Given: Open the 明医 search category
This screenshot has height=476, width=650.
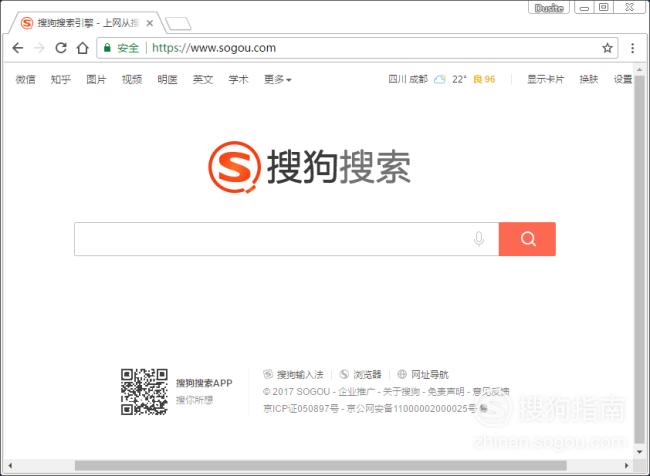Looking at the screenshot, I should [167, 79].
